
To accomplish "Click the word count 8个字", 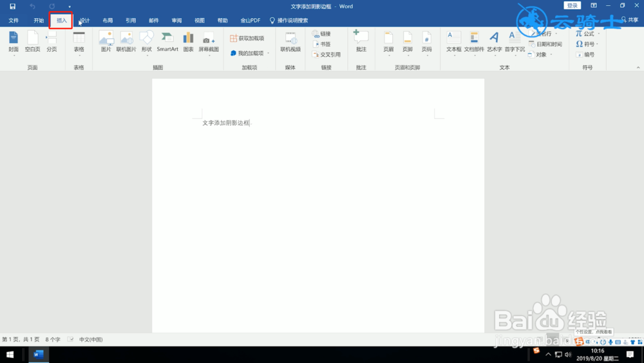I will 53,340.
